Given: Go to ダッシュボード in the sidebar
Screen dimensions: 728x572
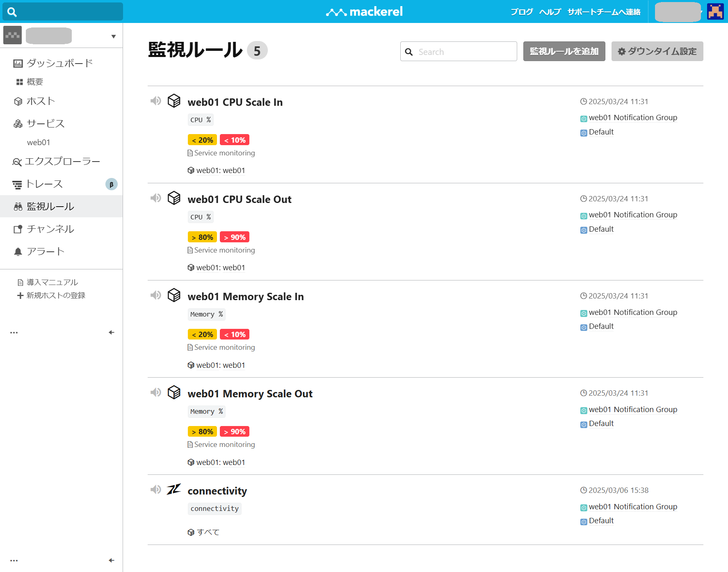Looking at the screenshot, I should pyautogui.click(x=59, y=63).
